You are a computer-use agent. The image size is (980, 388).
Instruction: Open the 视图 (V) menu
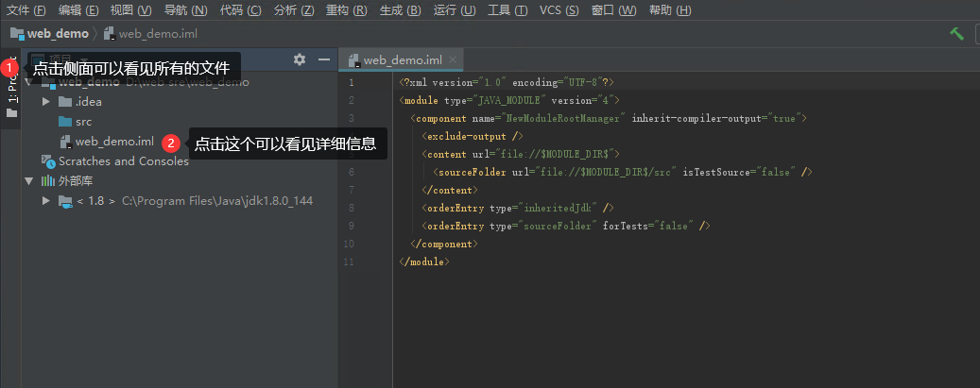coord(130,10)
